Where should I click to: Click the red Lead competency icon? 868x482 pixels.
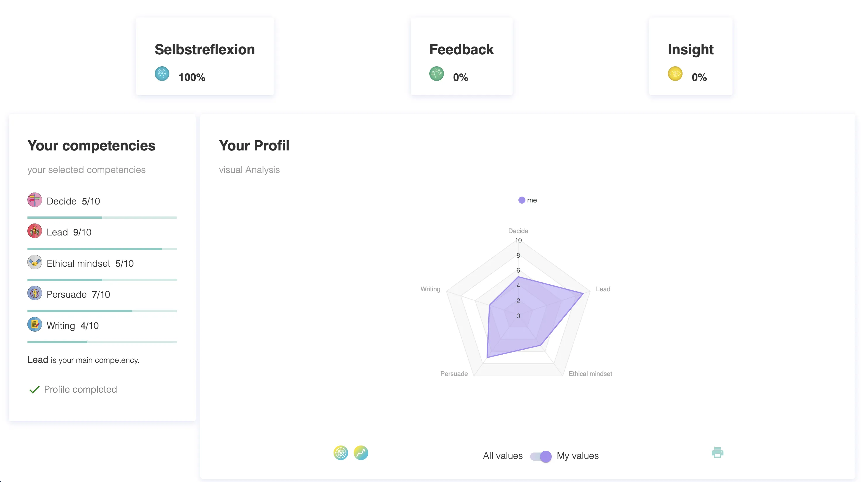coord(34,231)
